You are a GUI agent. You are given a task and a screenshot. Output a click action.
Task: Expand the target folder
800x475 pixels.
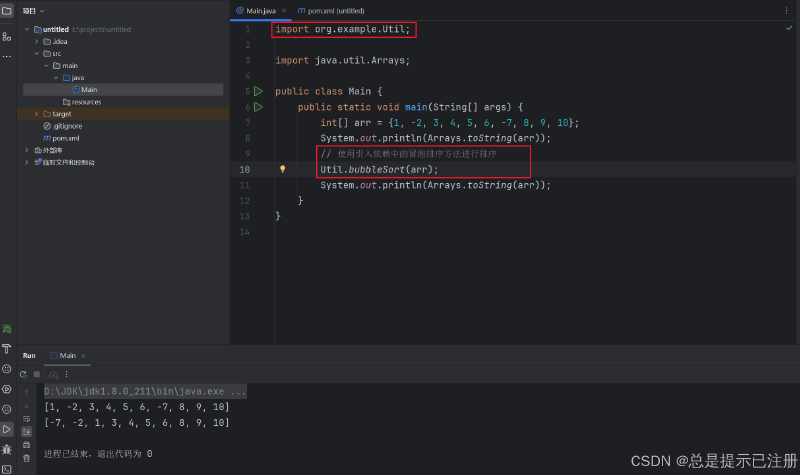[37, 114]
